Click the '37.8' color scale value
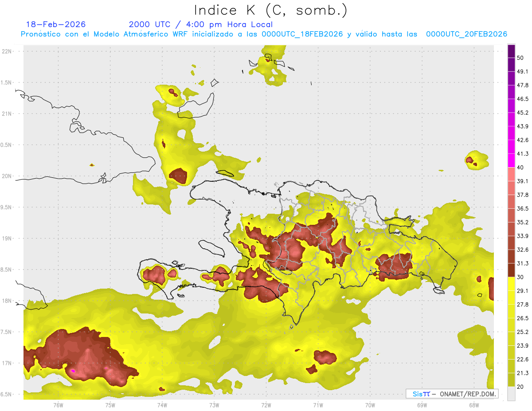Image resolution: width=532 pixels, height=411 pixels. pyautogui.click(x=523, y=195)
